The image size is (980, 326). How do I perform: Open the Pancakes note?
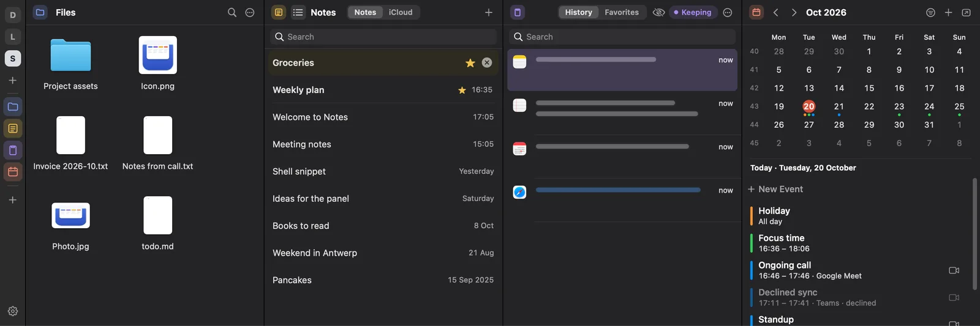pyautogui.click(x=383, y=280)
